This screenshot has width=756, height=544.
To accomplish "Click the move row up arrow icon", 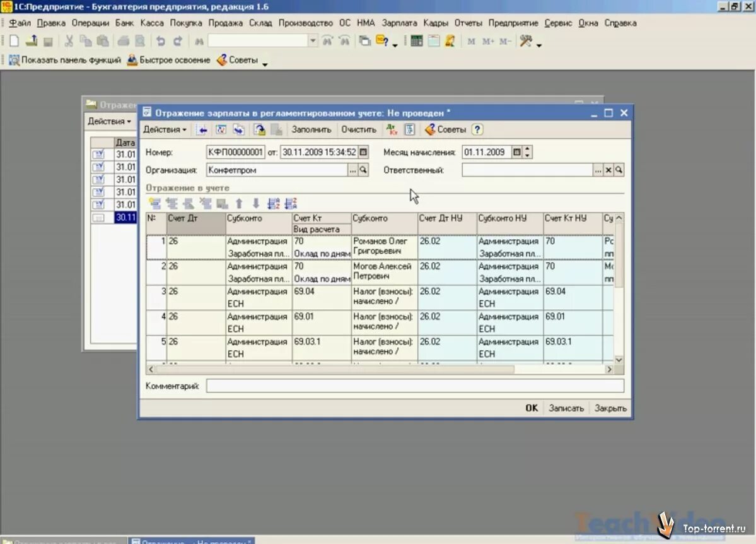I will click(x=239, y=204).
